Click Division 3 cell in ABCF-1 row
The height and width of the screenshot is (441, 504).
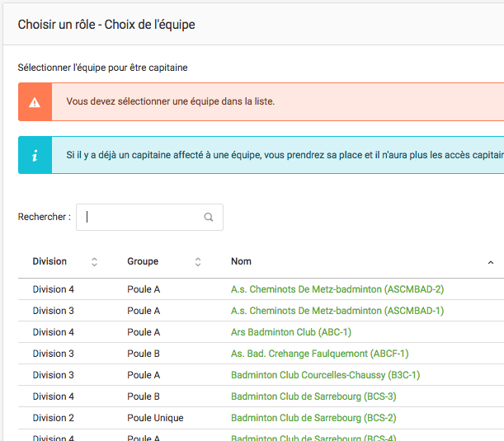[x=54, y=354]
